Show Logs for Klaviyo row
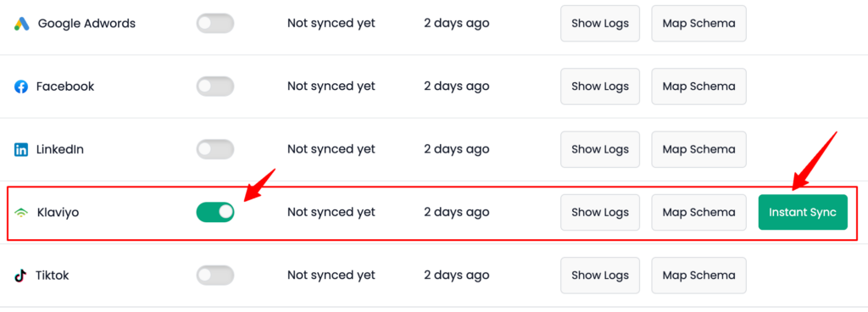The width and height of the screenshot is (868, 312). point(600,213)
